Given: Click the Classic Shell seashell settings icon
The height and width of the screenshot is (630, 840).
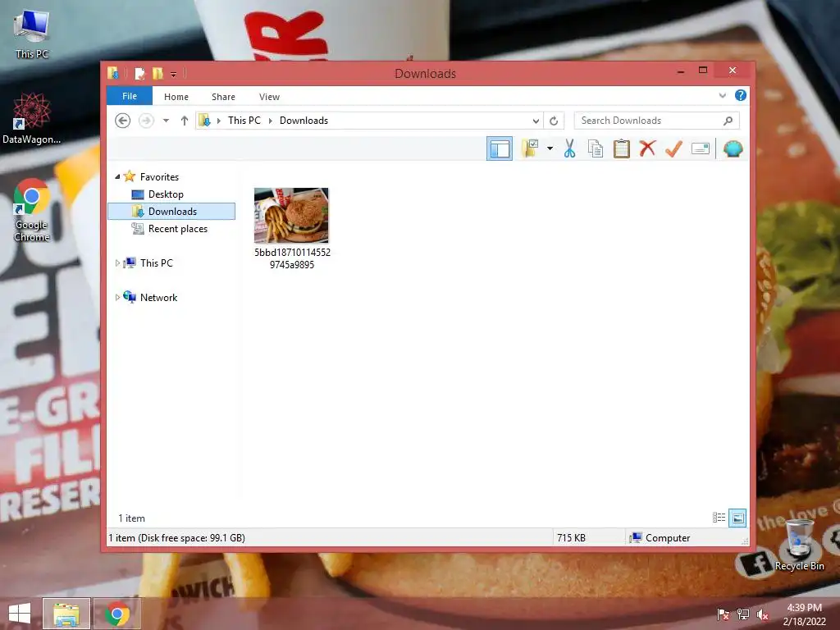Looking at the screenshot, I should tap(733, 148).
